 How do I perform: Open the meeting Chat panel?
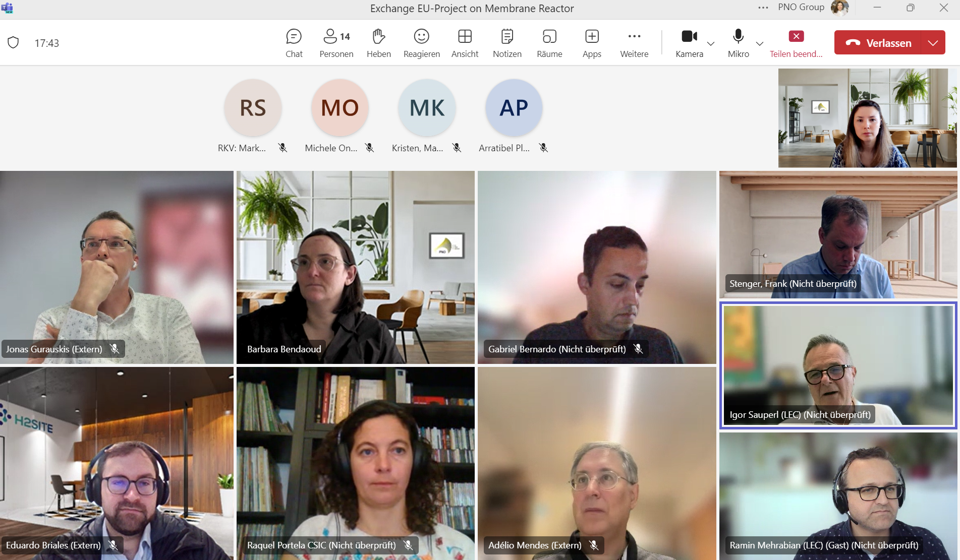(x=294, y=43)
